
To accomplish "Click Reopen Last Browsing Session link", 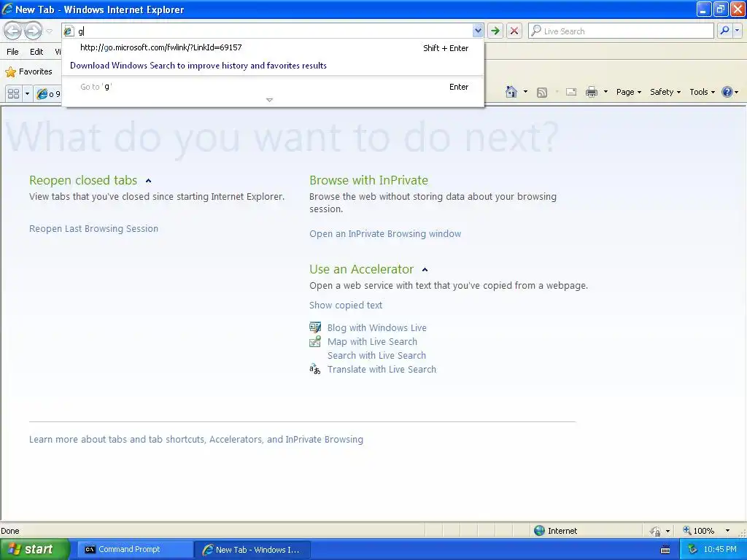I will coord(93,228).
